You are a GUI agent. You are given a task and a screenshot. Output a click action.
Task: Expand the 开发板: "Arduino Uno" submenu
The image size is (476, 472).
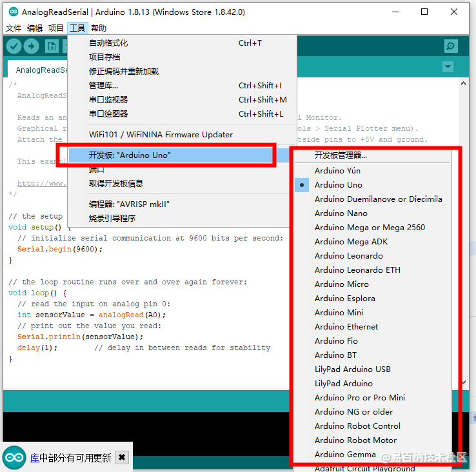[179, 155]
